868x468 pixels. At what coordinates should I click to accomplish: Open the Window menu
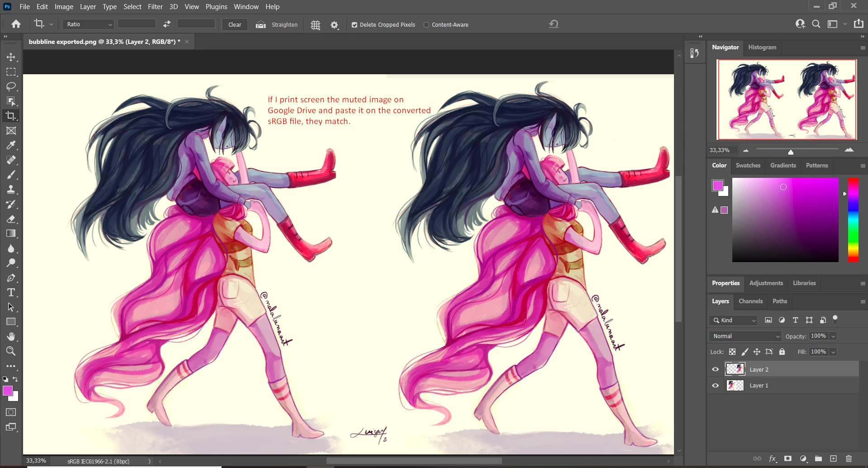coord(246,7)
